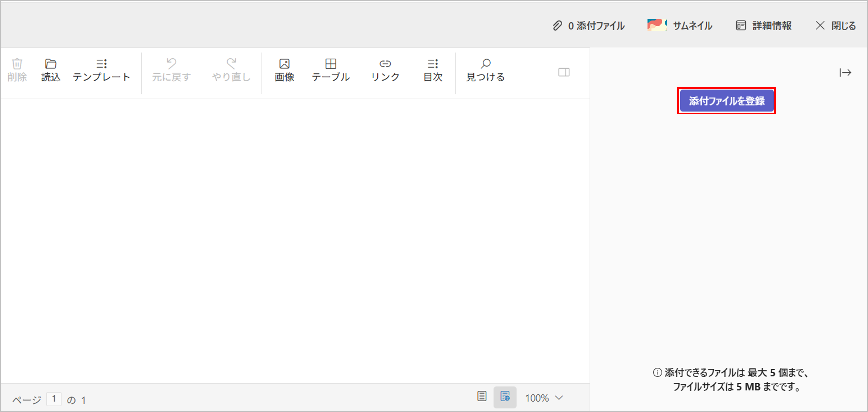The width and height of the screenshot is (868, 412).
Task: Switch to continuous page layout view
Action: (482, 396)
